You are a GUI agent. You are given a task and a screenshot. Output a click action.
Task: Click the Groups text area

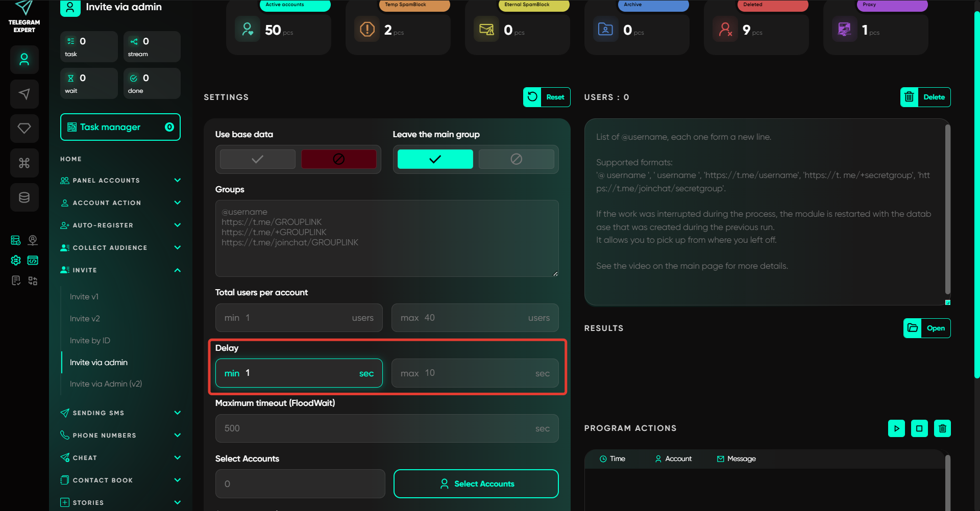point(387,238)
